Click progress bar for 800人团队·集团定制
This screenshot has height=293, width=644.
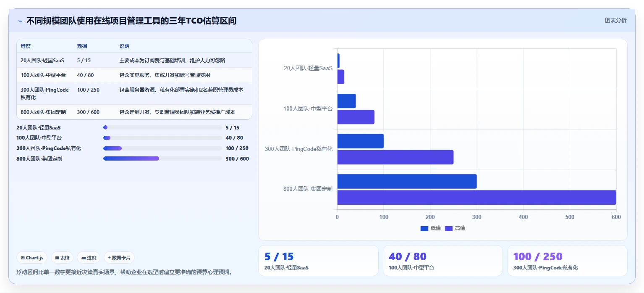(162, 158)
